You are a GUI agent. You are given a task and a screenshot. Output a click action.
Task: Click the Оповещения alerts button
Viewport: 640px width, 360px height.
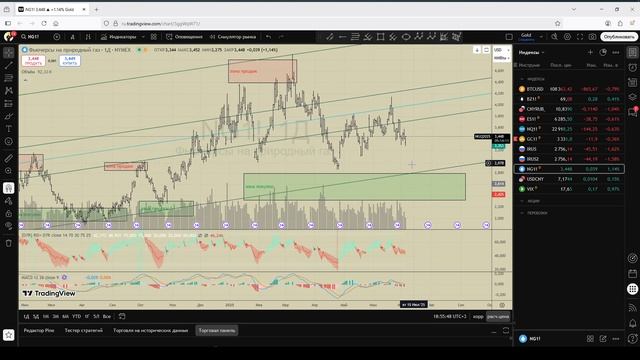click(x=184, y=37)
